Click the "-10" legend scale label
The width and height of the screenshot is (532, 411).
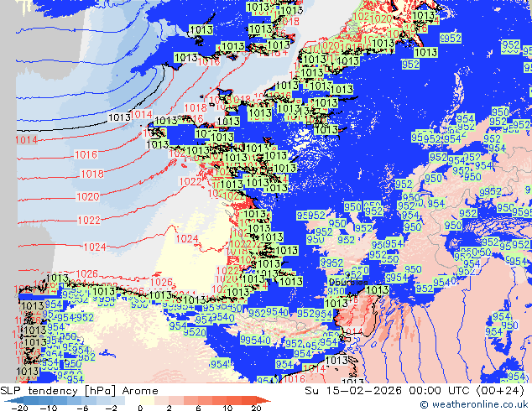[49, 408]
